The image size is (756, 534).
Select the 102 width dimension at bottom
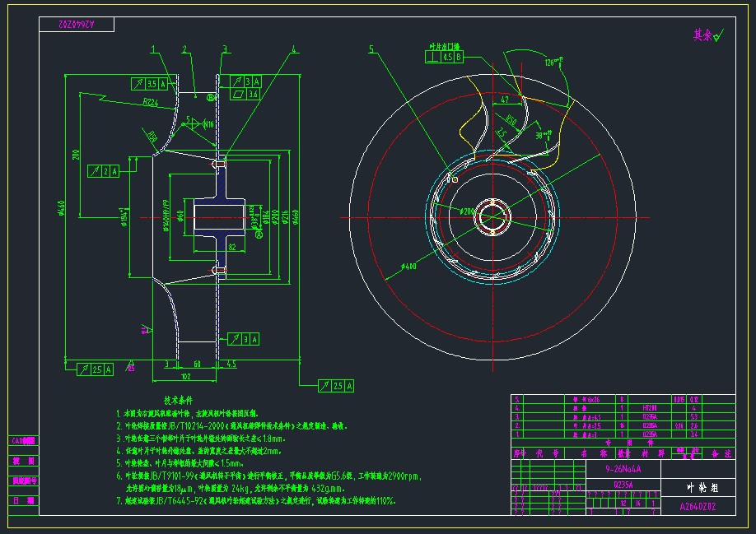tap(185, 377)
